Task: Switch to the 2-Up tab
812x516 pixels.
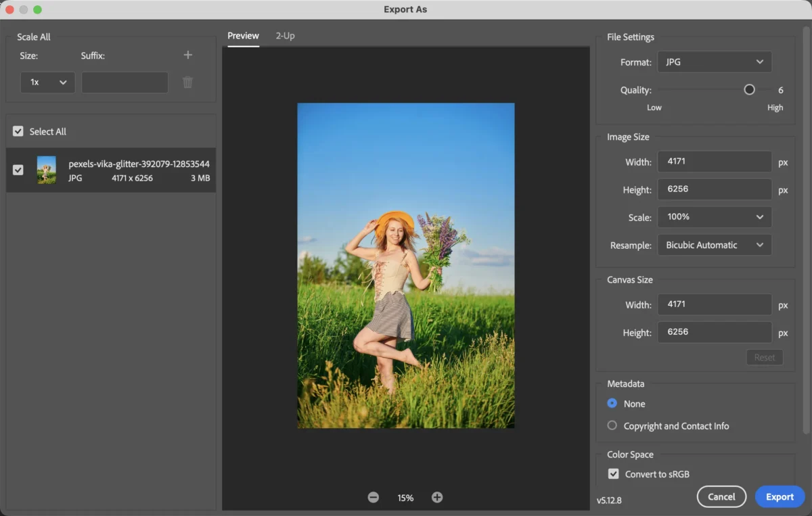Action: pos(285,35)
